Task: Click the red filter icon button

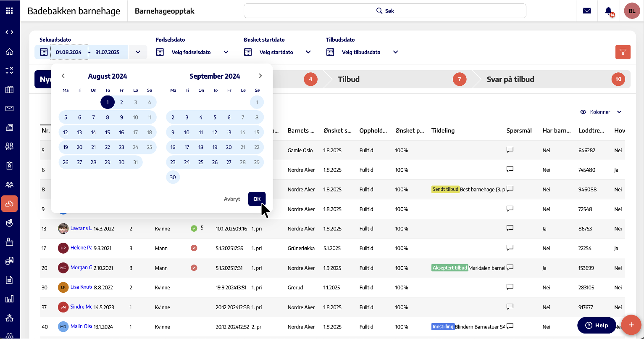Action: coord(623,52)
